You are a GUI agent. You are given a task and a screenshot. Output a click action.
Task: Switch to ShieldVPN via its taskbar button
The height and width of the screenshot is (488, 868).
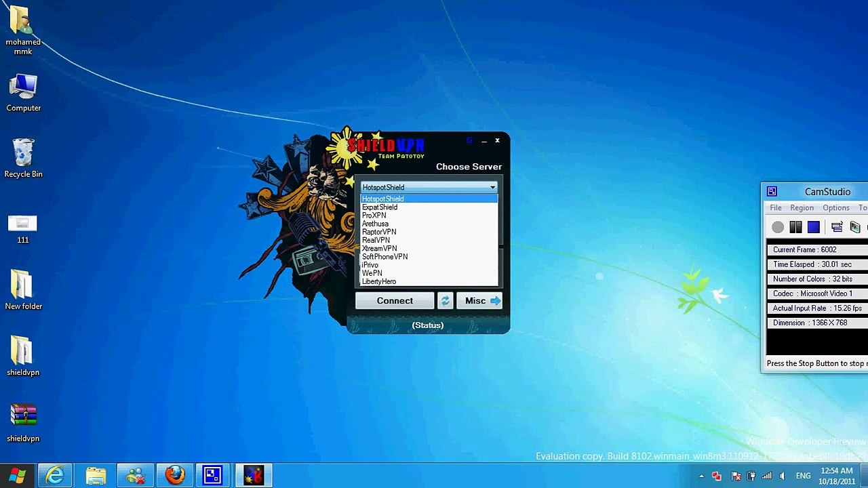pos(254,476)
